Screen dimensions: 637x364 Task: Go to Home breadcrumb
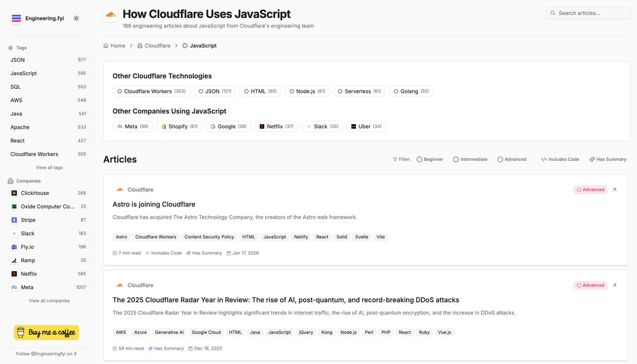[115, 46]
